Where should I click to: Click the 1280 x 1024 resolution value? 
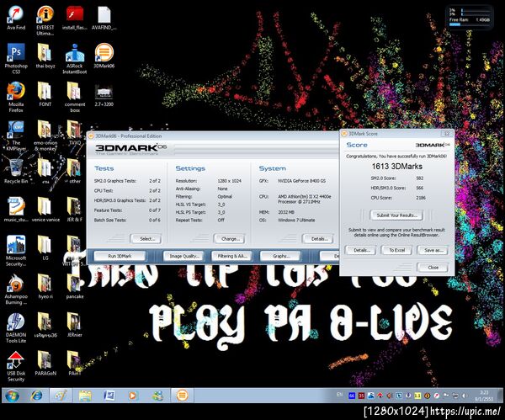[229, 181]
